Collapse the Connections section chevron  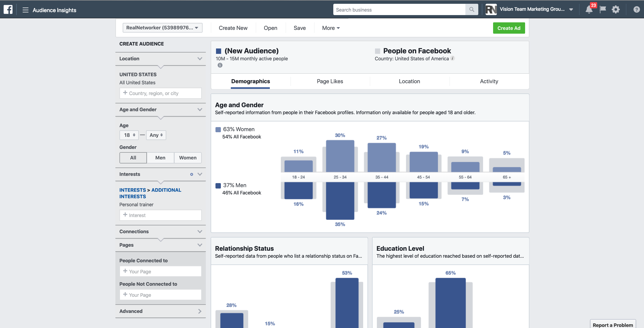(x=200, y=231)
